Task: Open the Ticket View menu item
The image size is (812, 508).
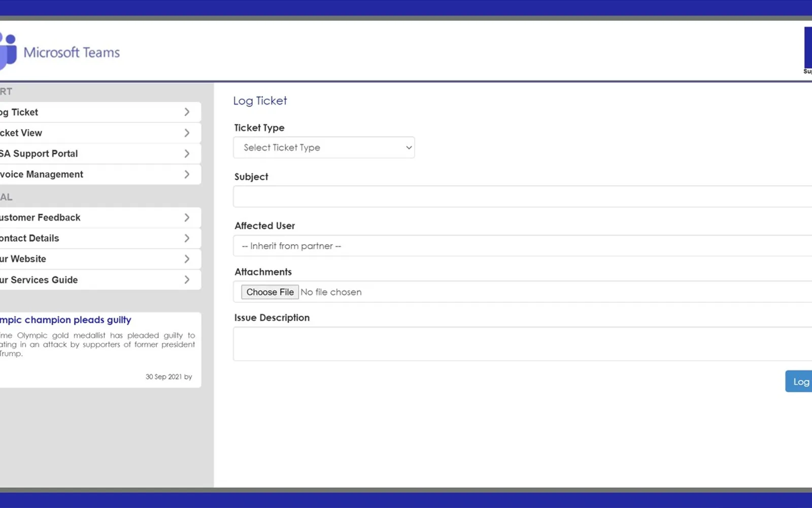Action: (100, 133)
